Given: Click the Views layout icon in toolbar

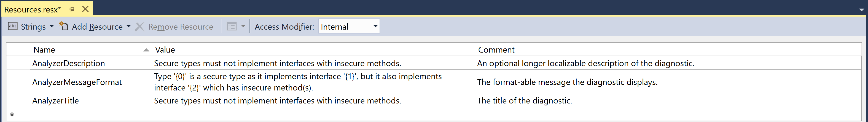Looking at the screenshot, I should click(x=232, y=26).
